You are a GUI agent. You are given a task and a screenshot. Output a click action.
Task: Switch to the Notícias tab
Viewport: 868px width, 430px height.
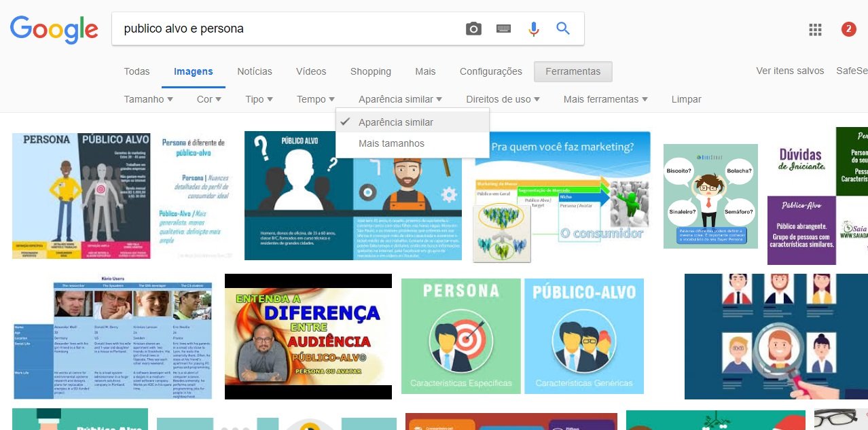point(254,71)
